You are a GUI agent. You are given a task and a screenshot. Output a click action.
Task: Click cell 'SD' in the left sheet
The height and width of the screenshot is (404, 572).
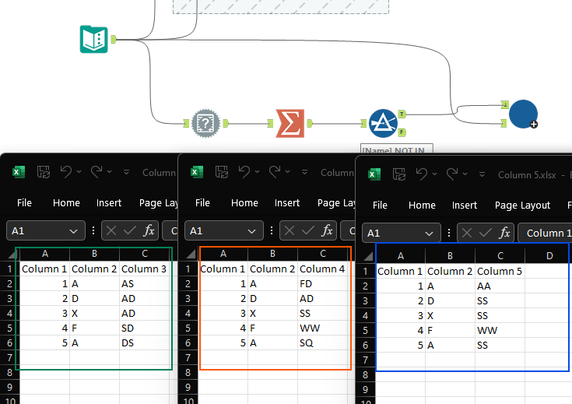pyautogui.click(x=144, y=328)
